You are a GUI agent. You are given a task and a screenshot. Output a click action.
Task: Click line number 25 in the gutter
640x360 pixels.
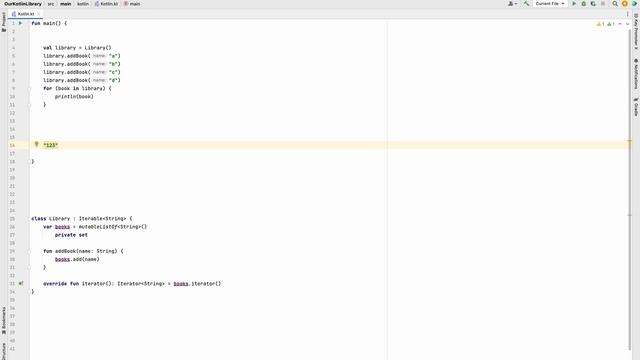[x=12, y=219]
